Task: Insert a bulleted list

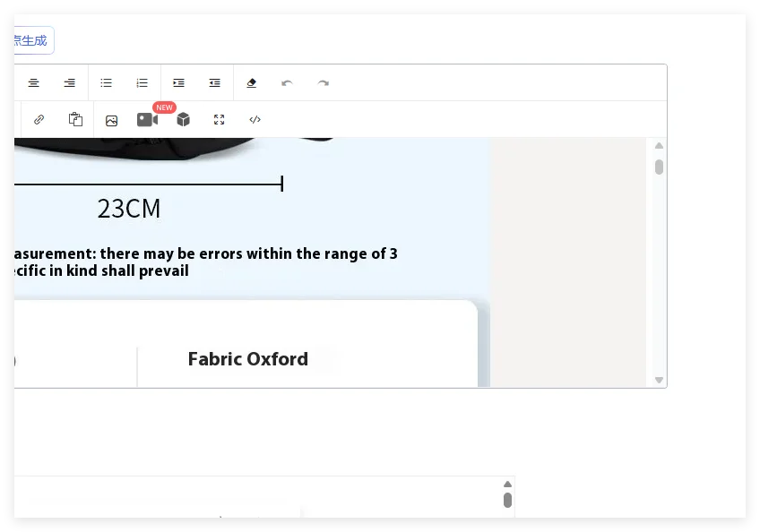Action: coord(106,83)
